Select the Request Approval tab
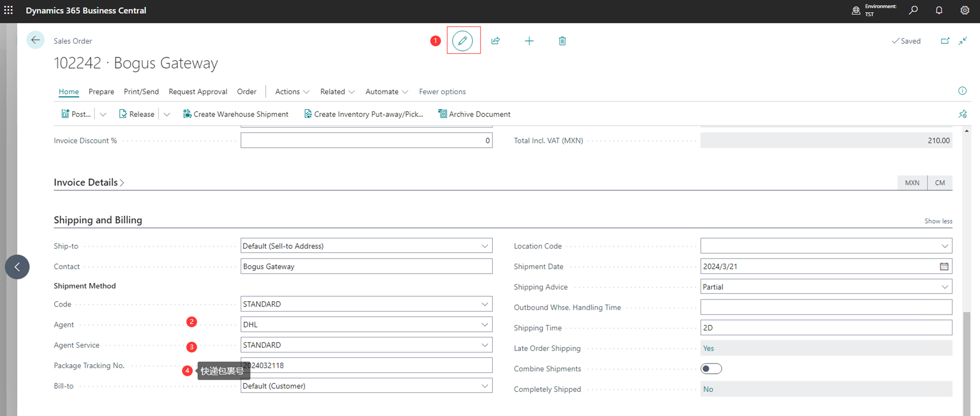Screen dimensions: 980x416 198,92
